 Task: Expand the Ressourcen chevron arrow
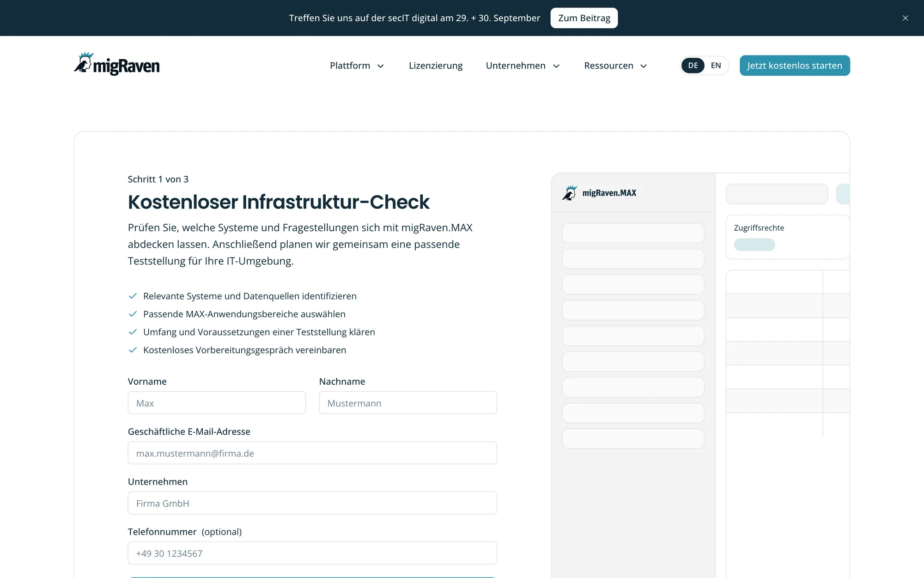click(x=644, y=66)
